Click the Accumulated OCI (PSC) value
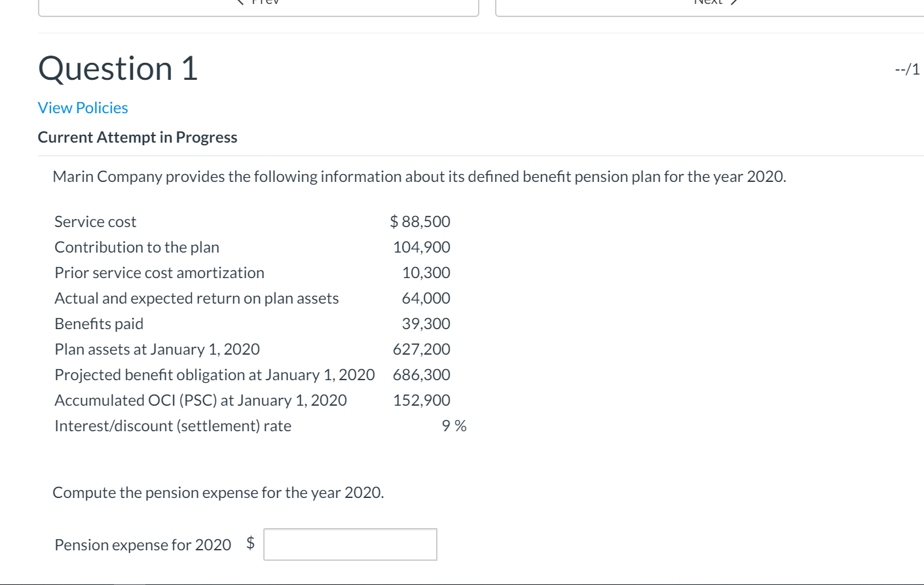924x585 pixels. (x=421, y=400)
